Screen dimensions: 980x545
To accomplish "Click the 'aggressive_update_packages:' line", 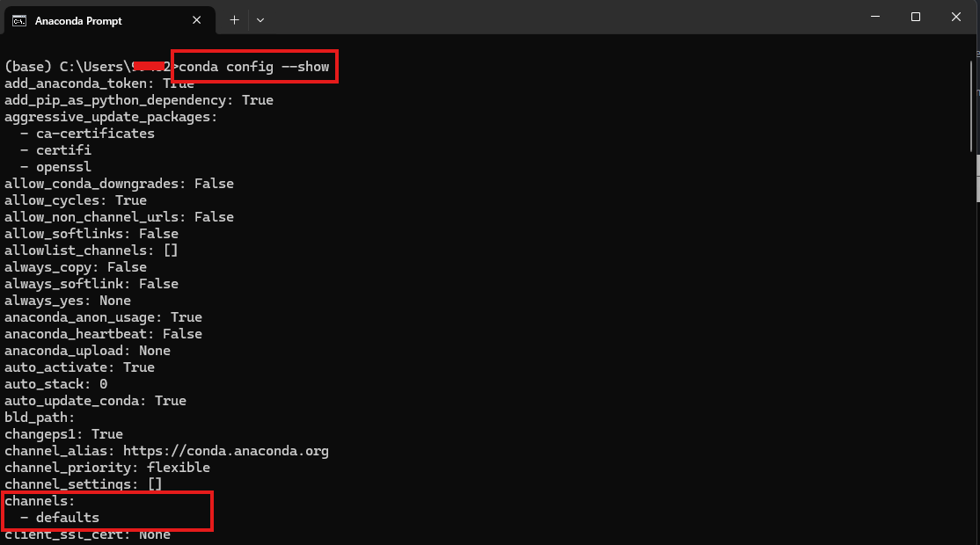I will [x=111, y=117].
